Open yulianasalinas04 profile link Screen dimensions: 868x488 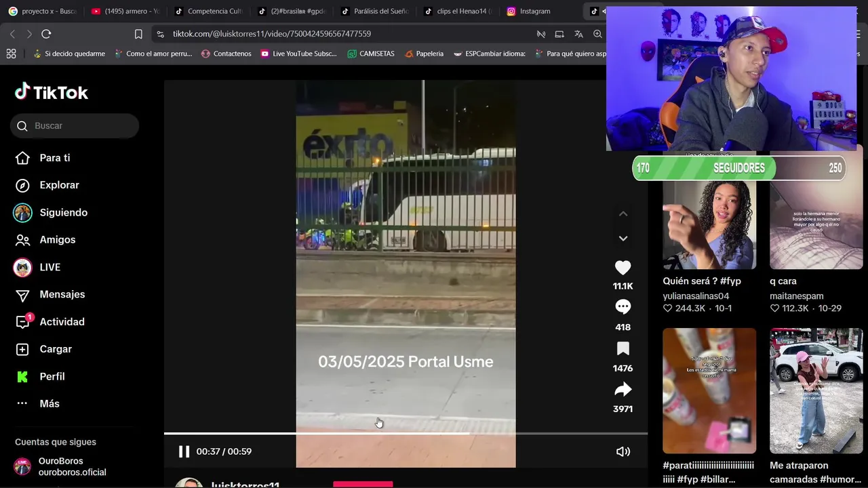(x=696, y=296)
